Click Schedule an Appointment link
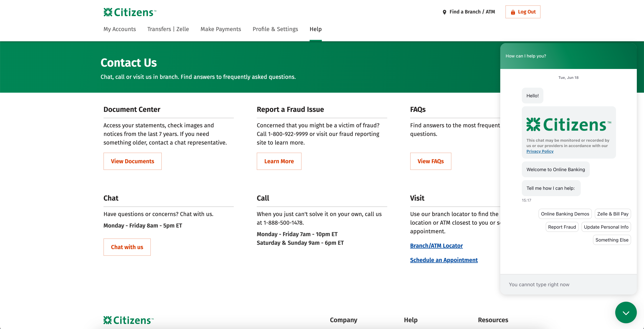The image size is (644, 329). [443, 260]
